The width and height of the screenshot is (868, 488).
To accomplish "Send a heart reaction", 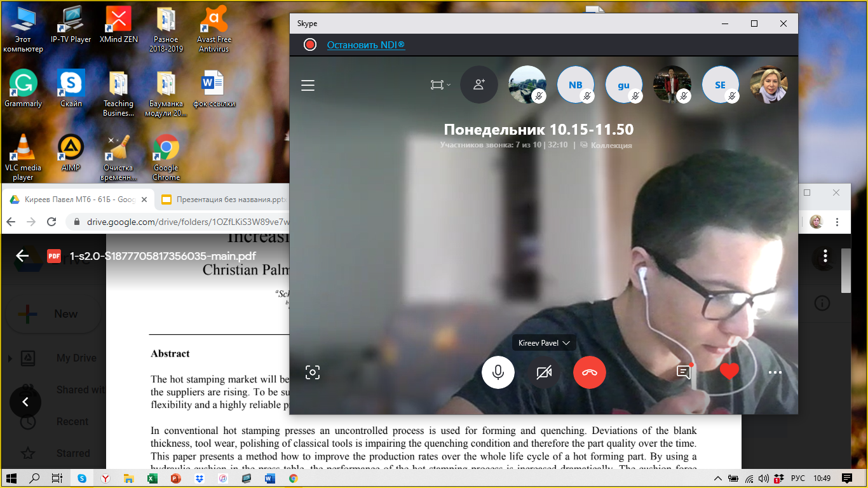I will (729, 372).
